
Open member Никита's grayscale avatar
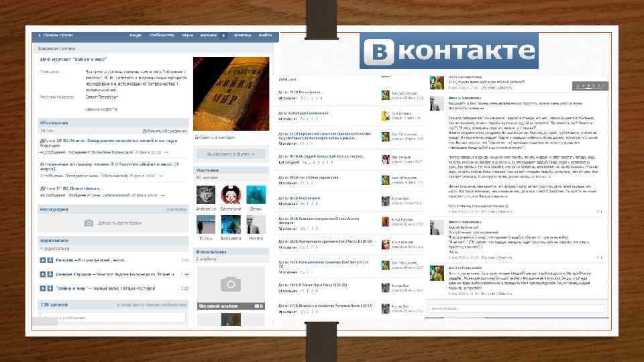pyautogui.click(x=256, y=225)
